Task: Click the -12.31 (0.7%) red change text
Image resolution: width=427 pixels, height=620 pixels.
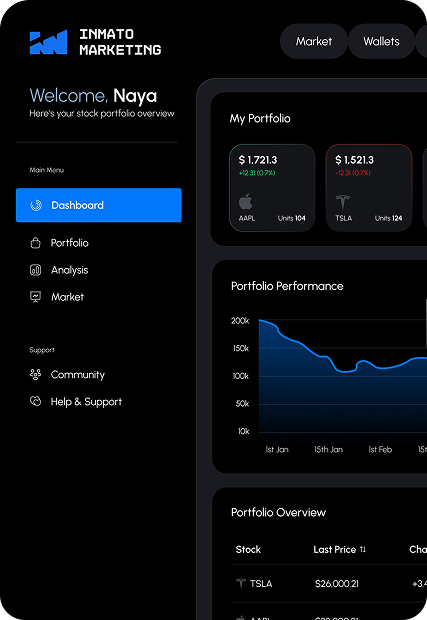Action: [353, 173]
